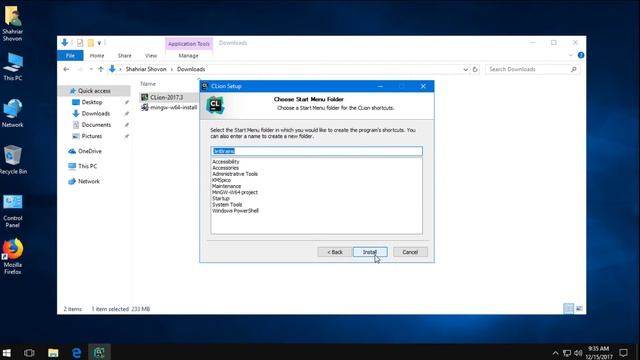Open Documents in navigation pane
This screenshot has width=640, height=360.
click(96, 125)
